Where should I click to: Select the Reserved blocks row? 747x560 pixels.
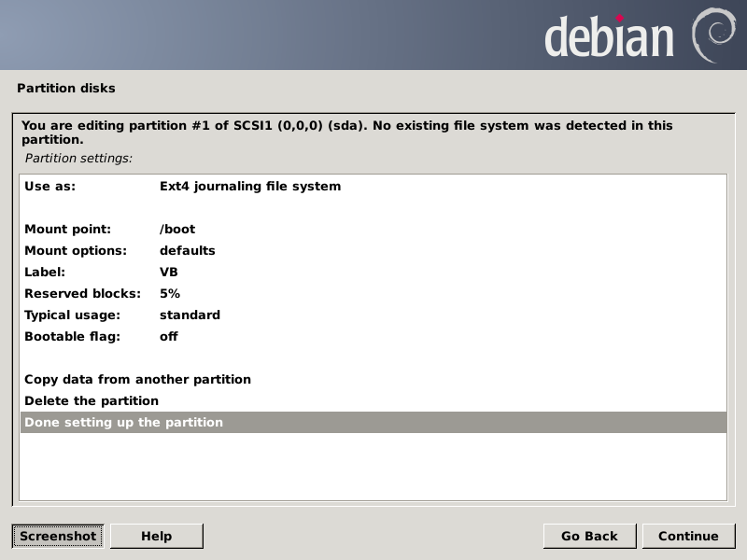(82, 293)
